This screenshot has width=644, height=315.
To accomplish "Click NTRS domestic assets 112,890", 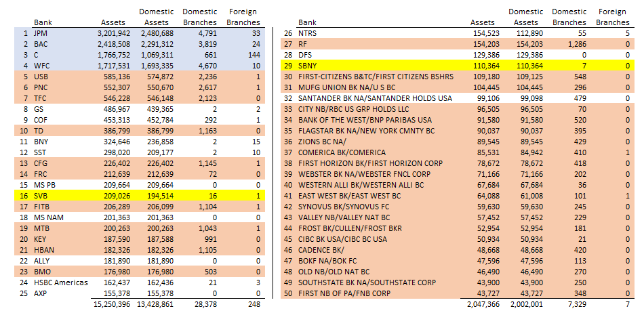I will pos(529,33).
